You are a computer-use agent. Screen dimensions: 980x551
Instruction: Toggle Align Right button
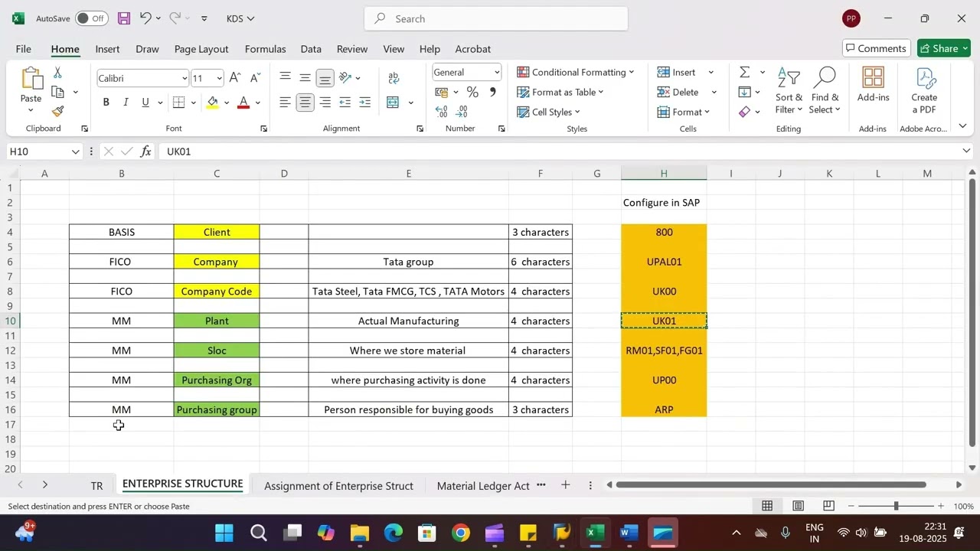[325, 103]
